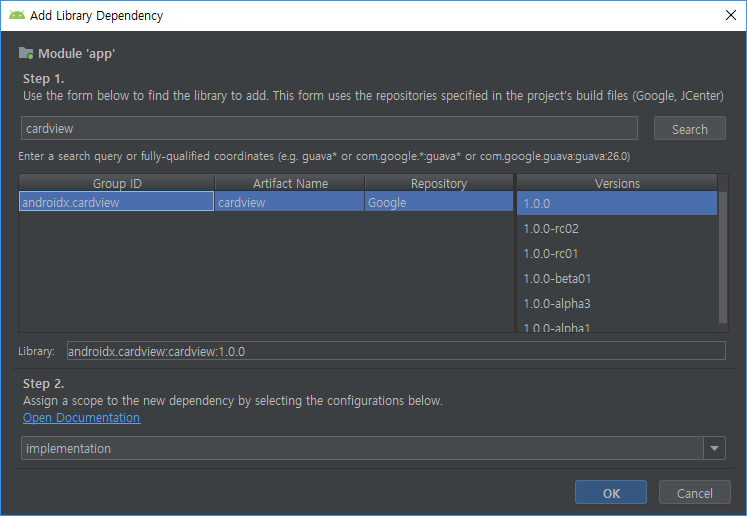The height and width of the screenshot is (516, 747).
Task: Click the scope dropdown arrow
Action: coord(714,448)
